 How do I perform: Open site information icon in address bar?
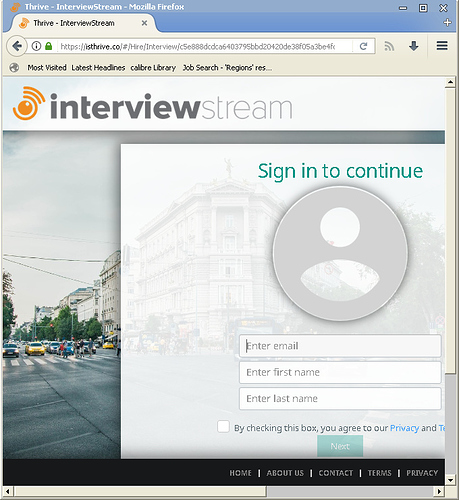pos(36,46)
